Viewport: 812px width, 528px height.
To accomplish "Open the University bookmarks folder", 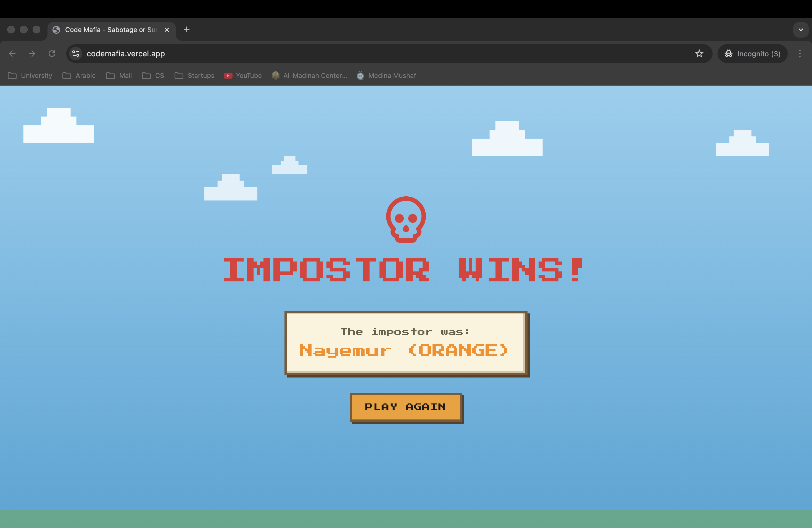I will [30, 75].
